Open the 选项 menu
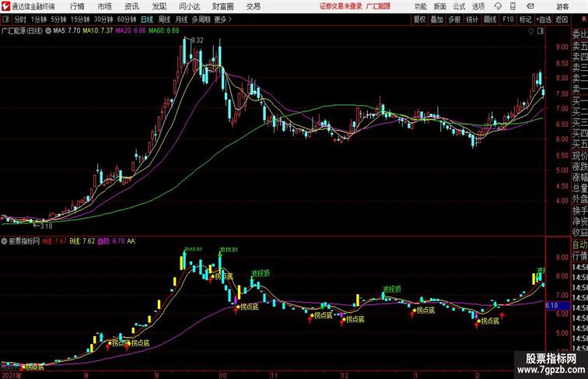This screenshot has height=379, width=588. click(x=478, y=6)
